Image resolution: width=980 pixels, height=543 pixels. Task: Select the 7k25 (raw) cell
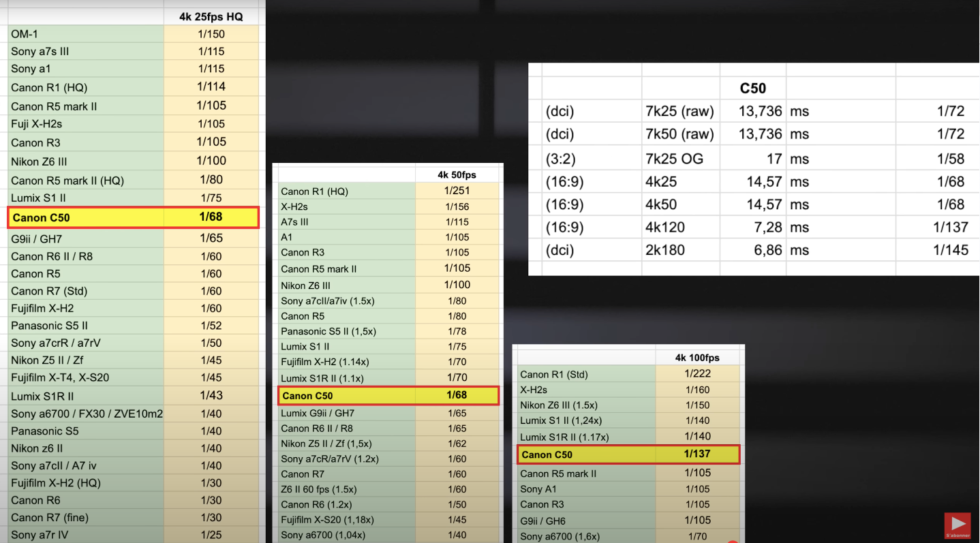679,111
